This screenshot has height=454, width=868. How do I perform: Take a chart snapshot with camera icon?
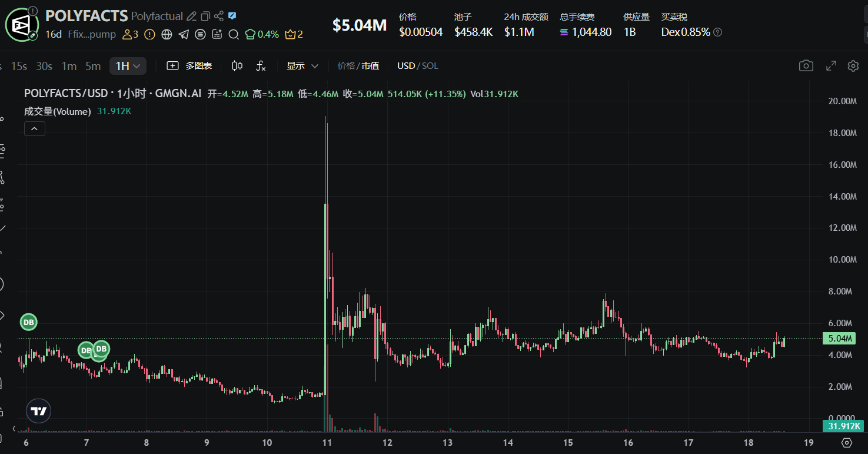806,66
